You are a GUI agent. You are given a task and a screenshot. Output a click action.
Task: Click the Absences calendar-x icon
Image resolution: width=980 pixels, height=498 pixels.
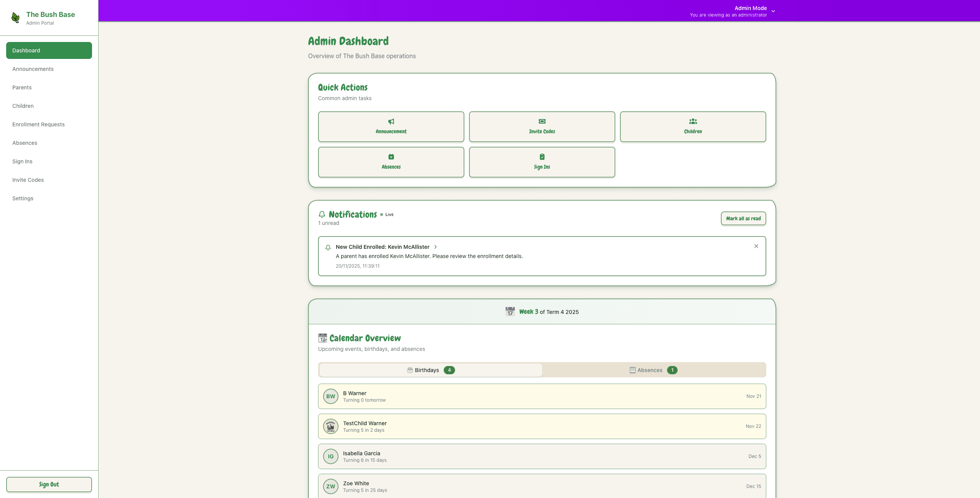(x=391, y=157)
